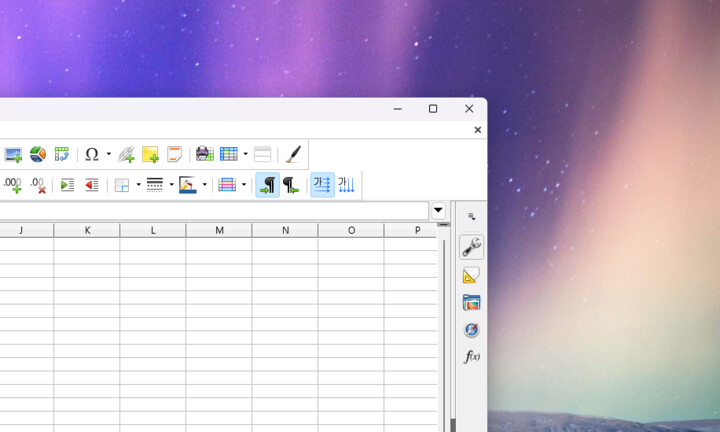Click the Add Decimal Place button
Screen dimensions: 720x432
click(x=13, y=185)
